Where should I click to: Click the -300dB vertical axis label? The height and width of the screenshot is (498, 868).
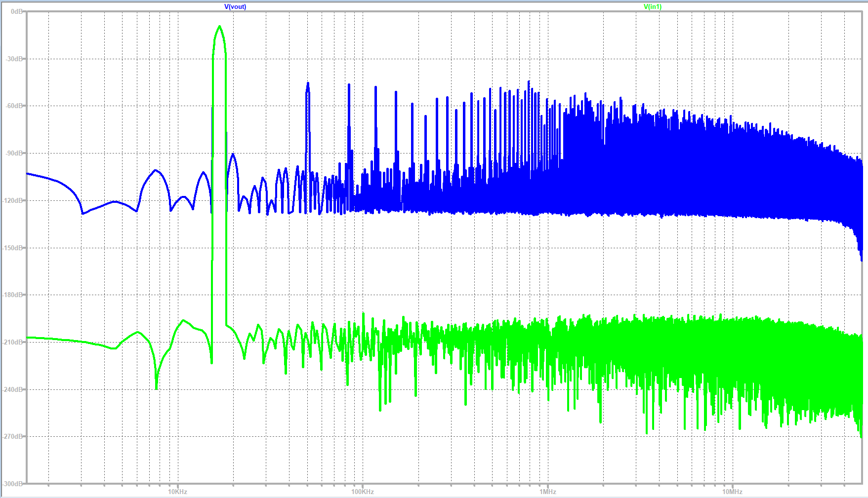(13, 484)
